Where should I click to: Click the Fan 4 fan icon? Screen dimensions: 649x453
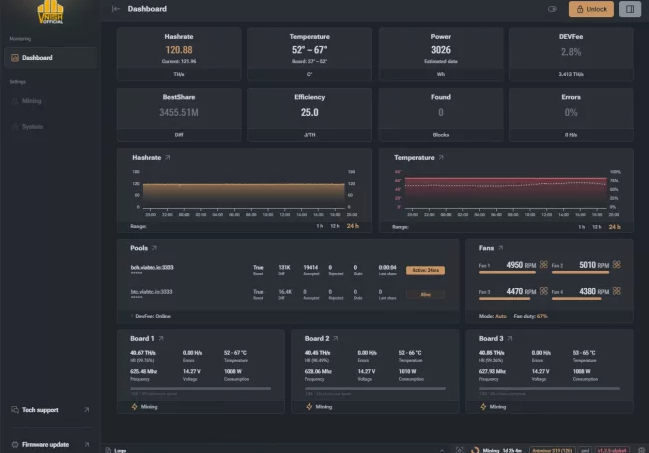[x=617, y=291]
